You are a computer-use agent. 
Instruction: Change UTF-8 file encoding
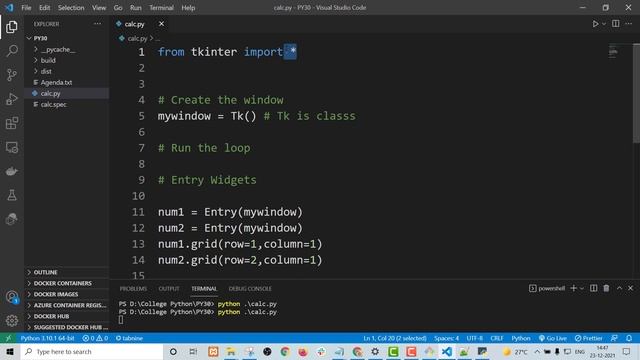pyautogui.click(x=474, y=338)
